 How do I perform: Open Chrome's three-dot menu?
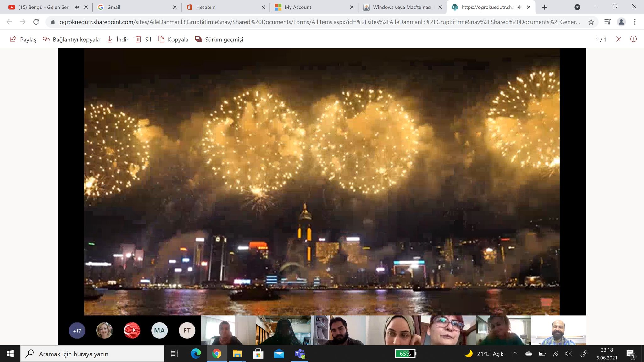tap(635, 22)
